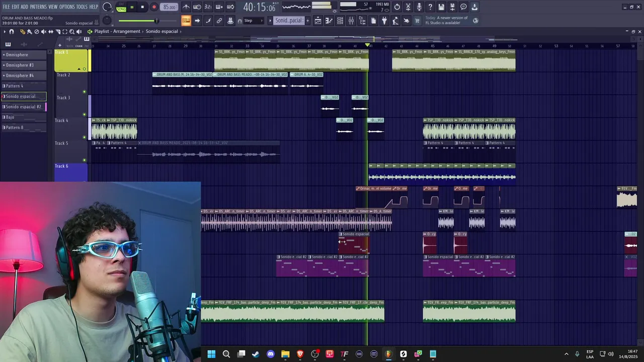This screenshot has height=362, width=644.
Task: Click the save project floppy icon
Action: 441,7
